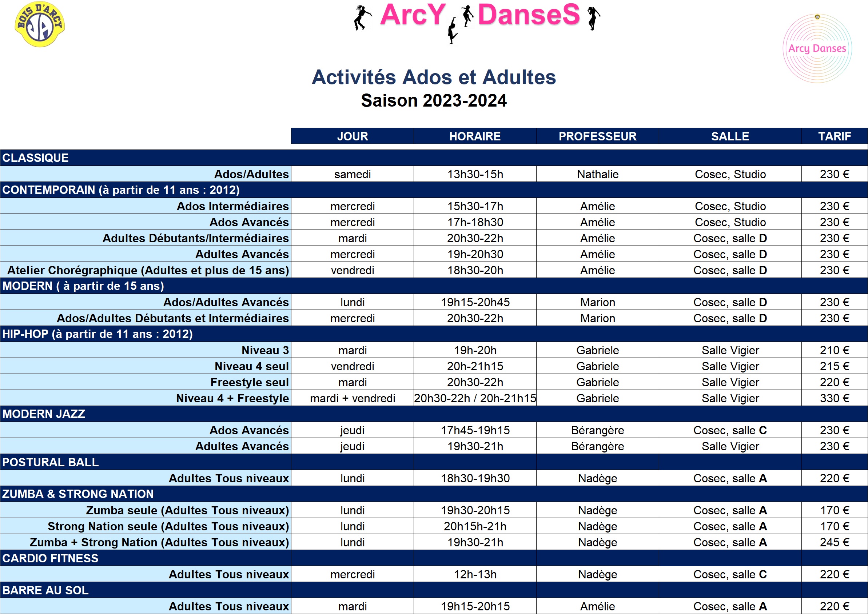This screenshot has width=868, height=614.
Task: Click the 17h-18h30 time cell
Action: coord(475,222)
